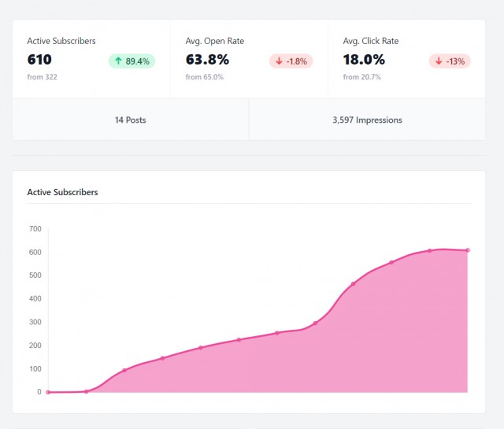504x429 pixels.
Task: Select the chart data point just below 300 subscribers
Action: (x=315, y=323)
